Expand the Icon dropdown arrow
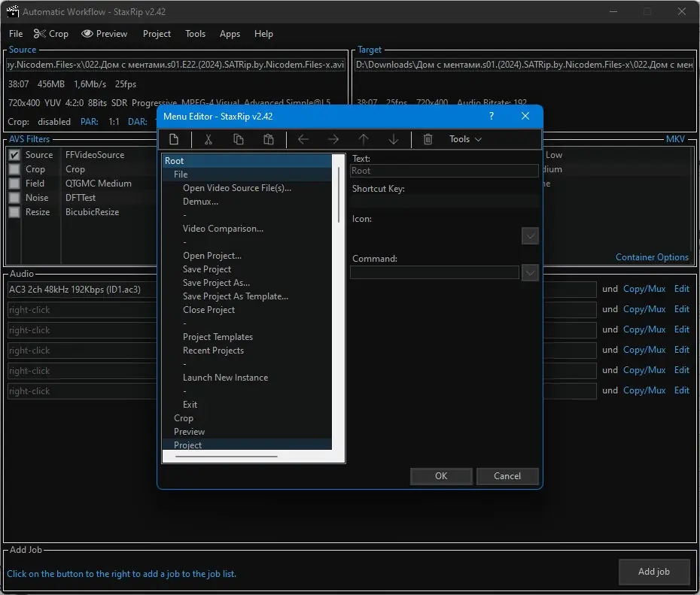The width and height of the screenshot is (700, 595). (x=530, y=236)
